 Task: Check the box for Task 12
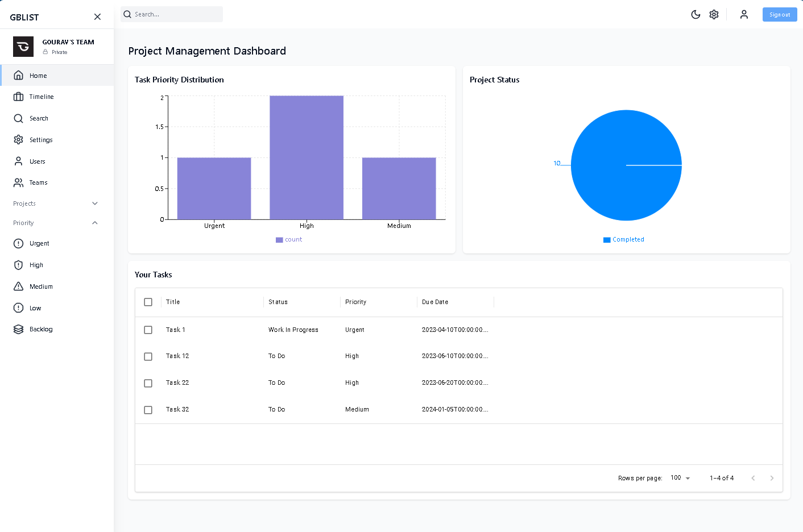click(148, 356)
